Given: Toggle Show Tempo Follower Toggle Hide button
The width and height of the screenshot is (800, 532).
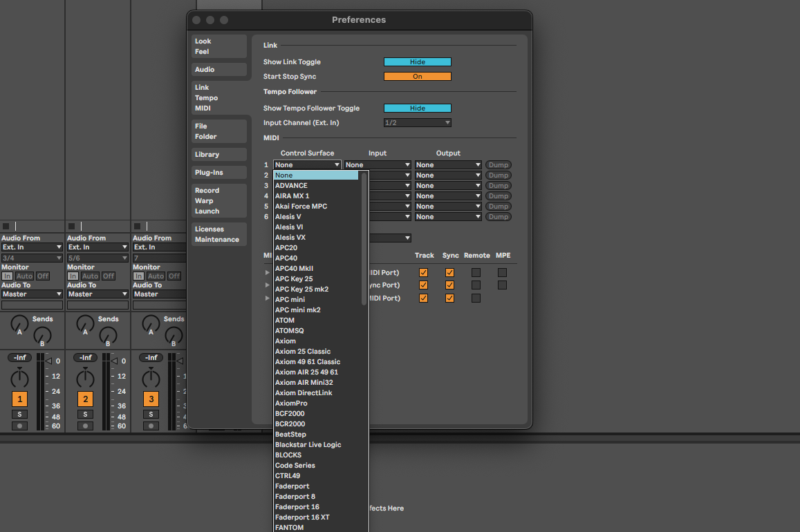Looking at the screenshot, I should 418,108.
